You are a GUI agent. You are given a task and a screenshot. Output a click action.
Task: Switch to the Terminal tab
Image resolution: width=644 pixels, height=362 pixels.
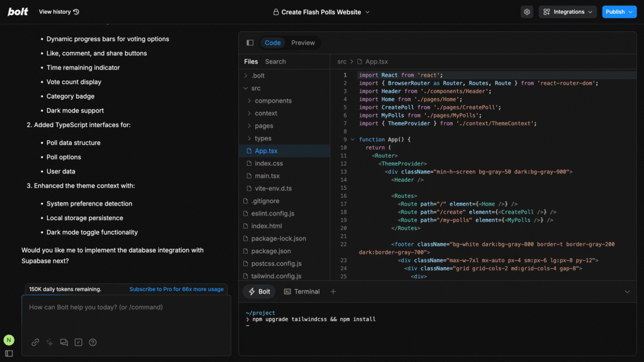coord(302,292)
